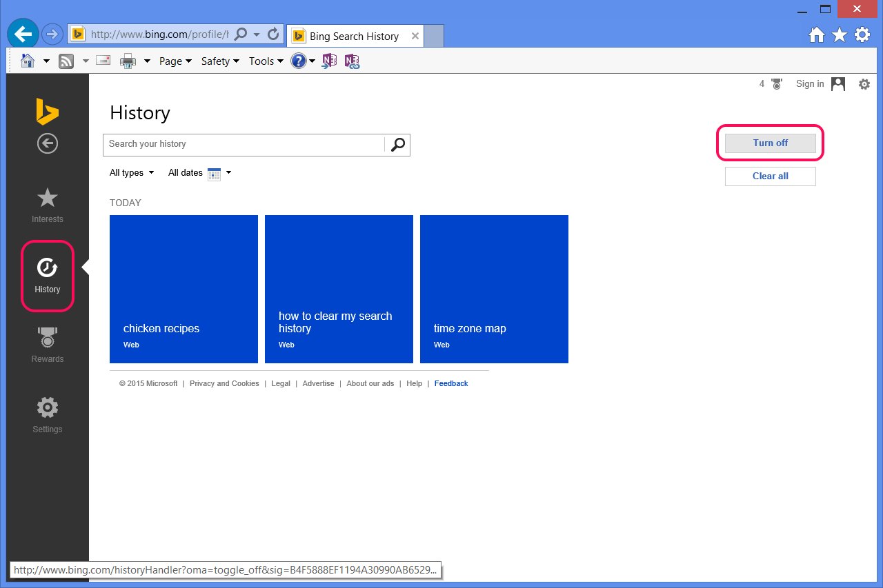Click the Sign in link
Screen dimensions: 883x588
coord(810,84)
